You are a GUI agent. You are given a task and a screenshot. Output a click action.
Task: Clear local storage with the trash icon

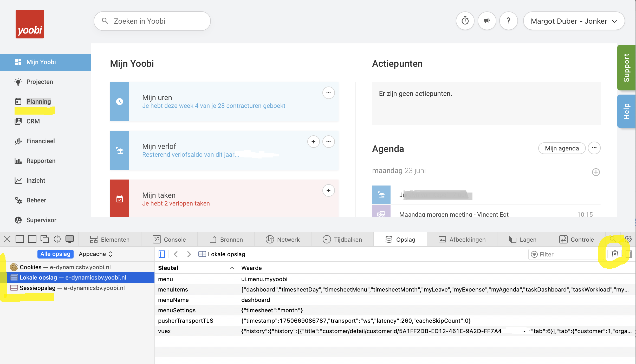point(615,254)
